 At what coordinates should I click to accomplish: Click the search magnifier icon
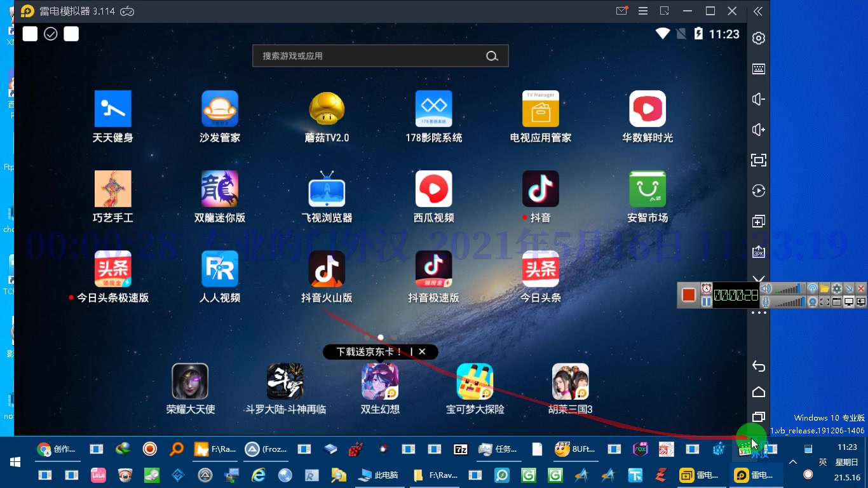point(492,56)
